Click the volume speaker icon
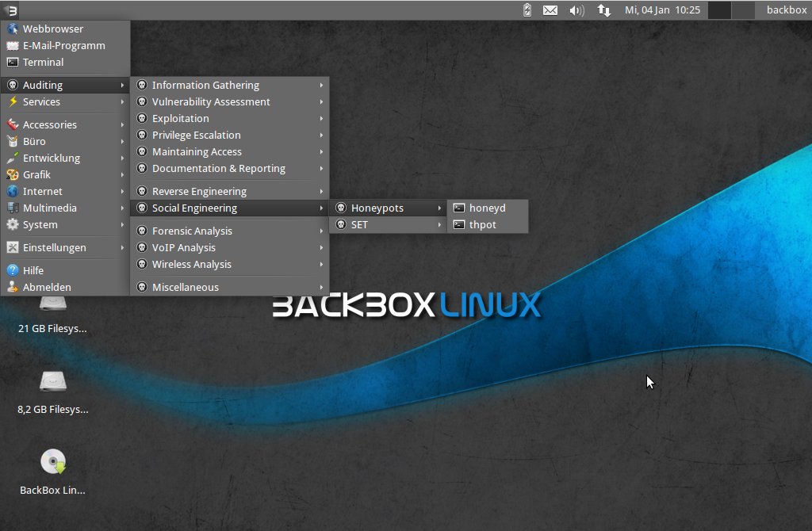This screenshot has width=812, height=531. tap(577, 10)
